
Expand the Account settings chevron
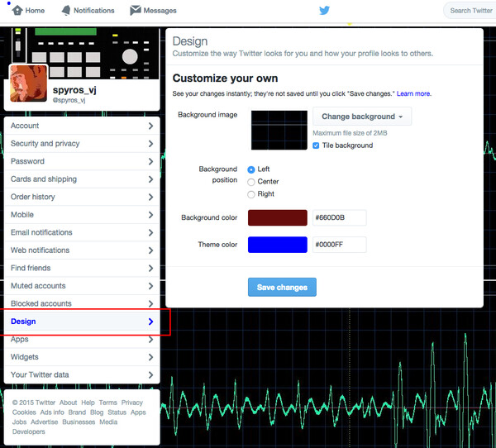pos(150,126)
